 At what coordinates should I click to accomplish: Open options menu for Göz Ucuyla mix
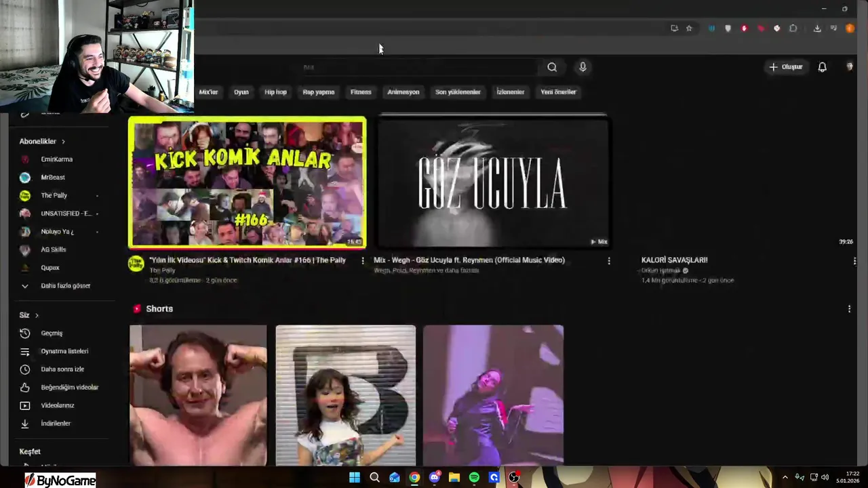(609, 260)
